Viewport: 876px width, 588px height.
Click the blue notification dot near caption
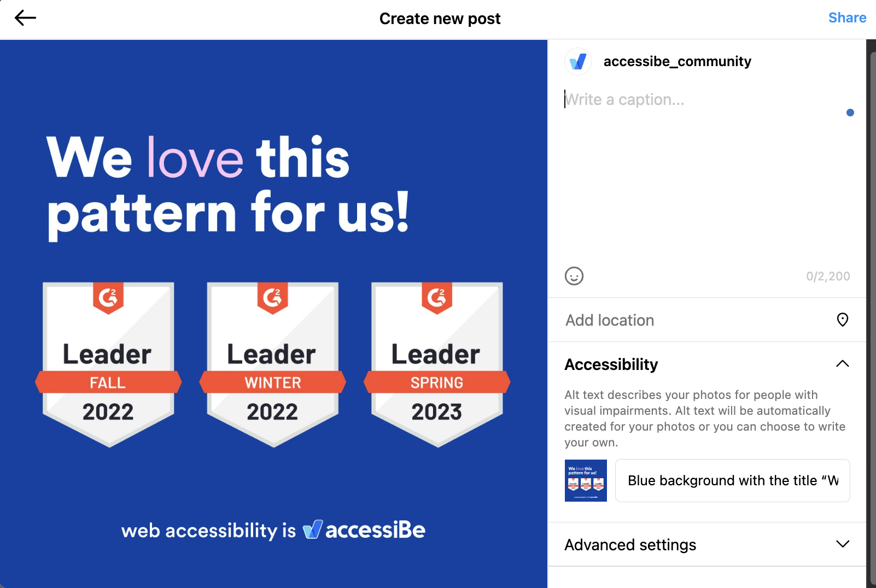pyautogui.click(x=850, y=113)
